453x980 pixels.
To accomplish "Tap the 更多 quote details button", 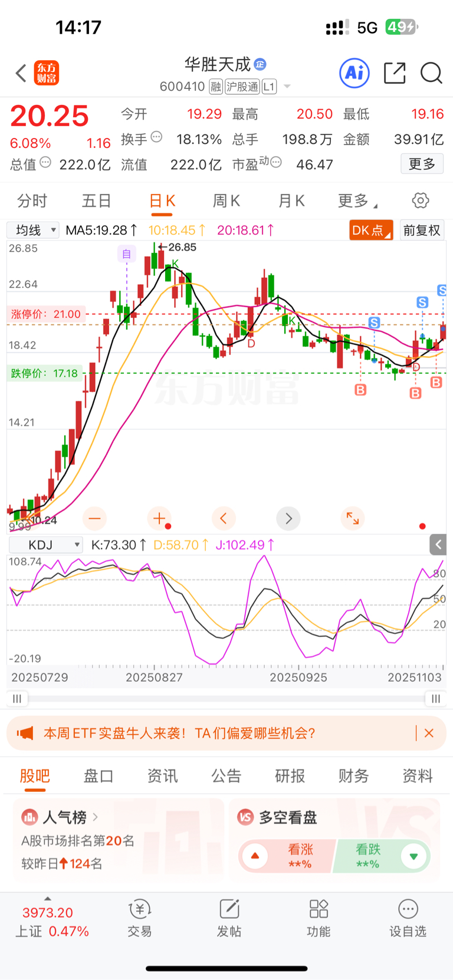I will [422, 163].
